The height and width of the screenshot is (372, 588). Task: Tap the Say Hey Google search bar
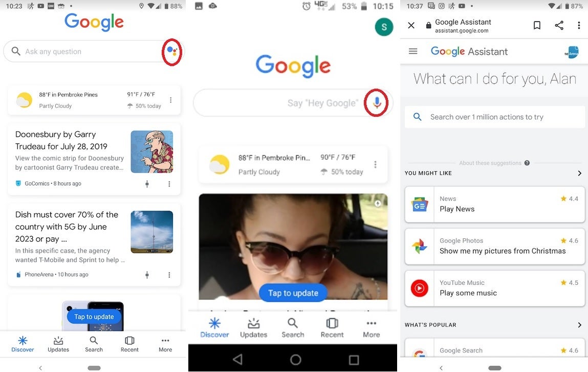293,103
